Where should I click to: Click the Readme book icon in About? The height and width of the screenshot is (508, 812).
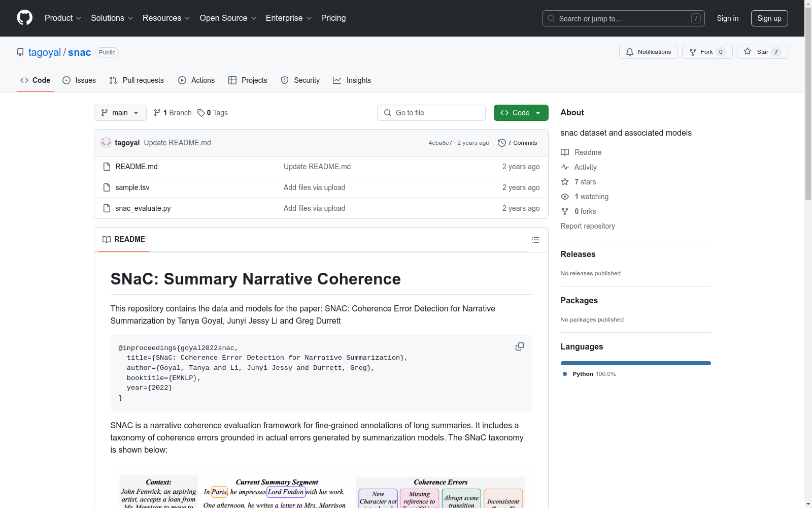point(565,152)
